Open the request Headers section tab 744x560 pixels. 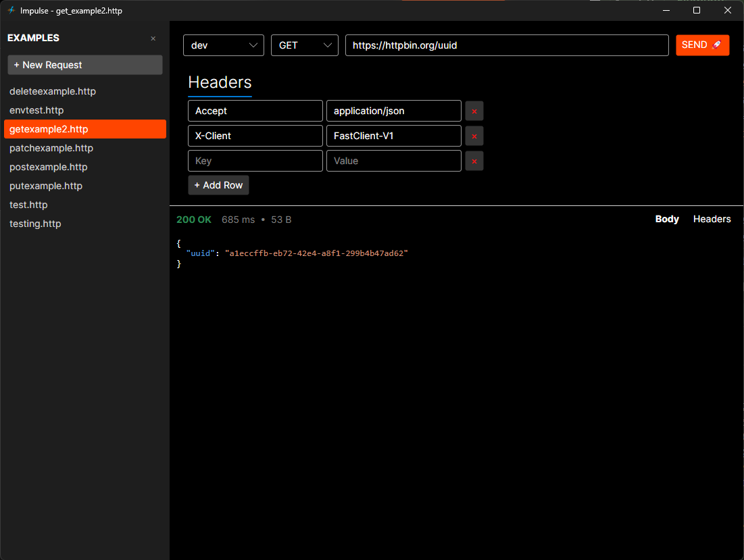pos(220,82)
